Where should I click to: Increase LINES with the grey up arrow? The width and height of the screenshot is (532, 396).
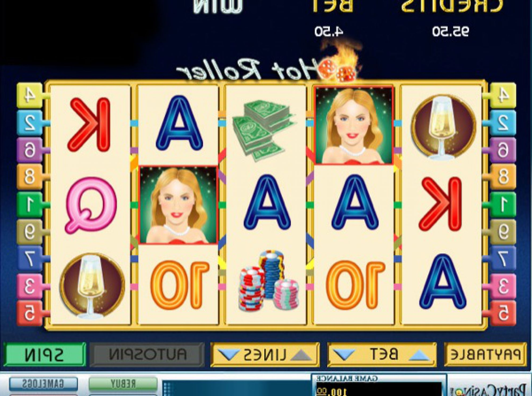coord(302,355)
